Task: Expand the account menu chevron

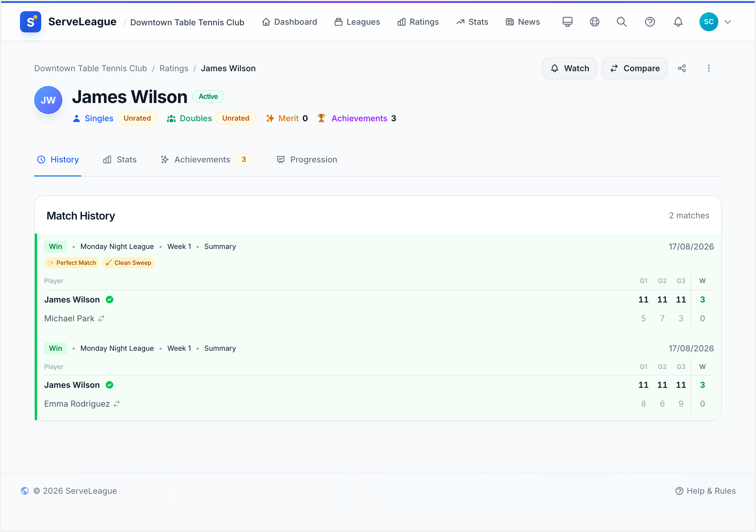Action: pos(728,22)
